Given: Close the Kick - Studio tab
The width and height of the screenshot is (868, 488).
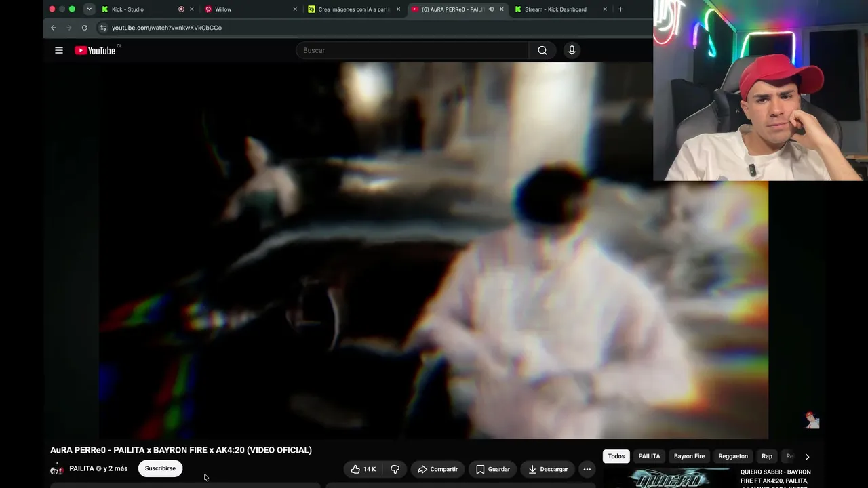Looking at the screenshot, I should click(x=192, y=9).
